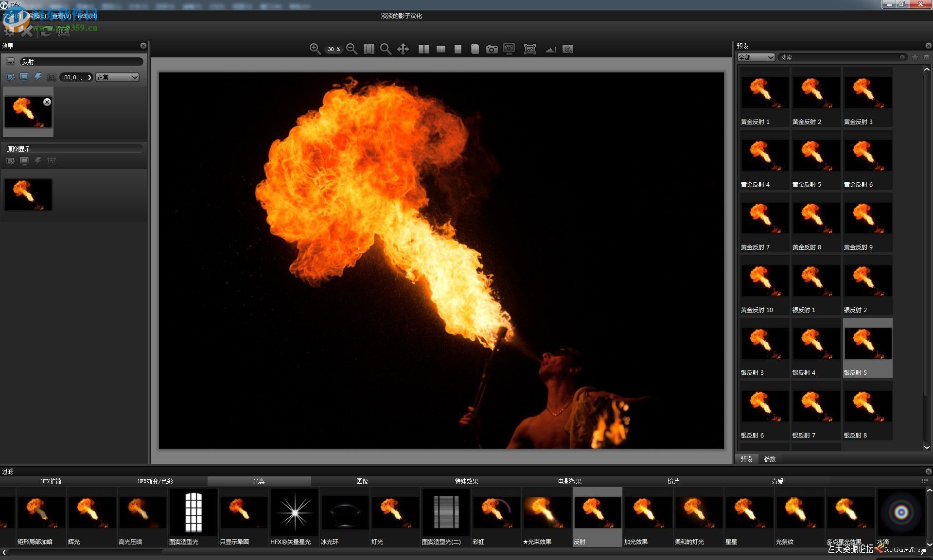The width and height of the screenshot is (933, 560).
Task: Click the add layer icon beside 反射
Action: pos(10,62)
